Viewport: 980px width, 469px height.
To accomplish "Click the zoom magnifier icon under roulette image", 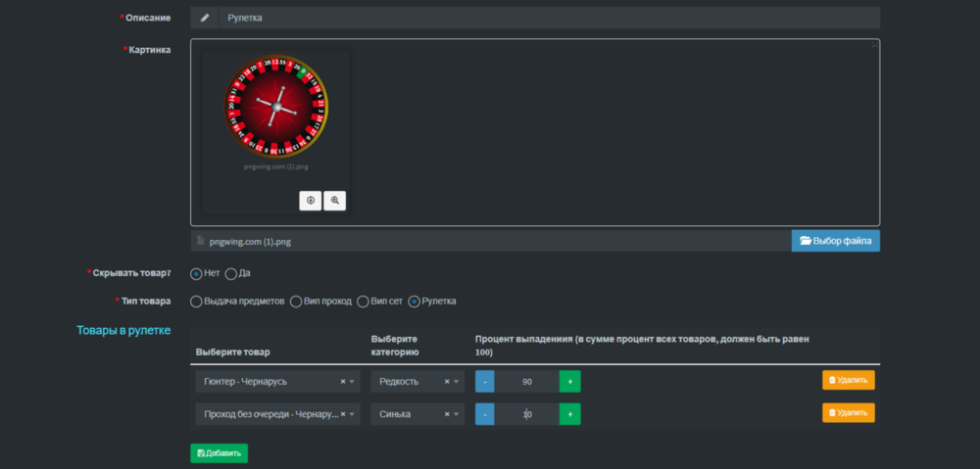I will 335,201.
